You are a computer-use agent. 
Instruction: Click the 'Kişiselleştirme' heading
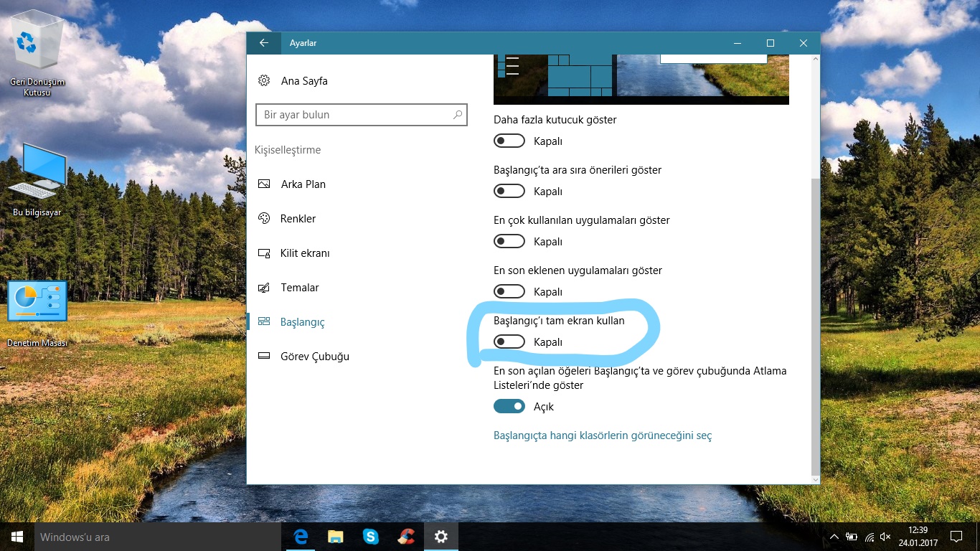pos(288,150)
